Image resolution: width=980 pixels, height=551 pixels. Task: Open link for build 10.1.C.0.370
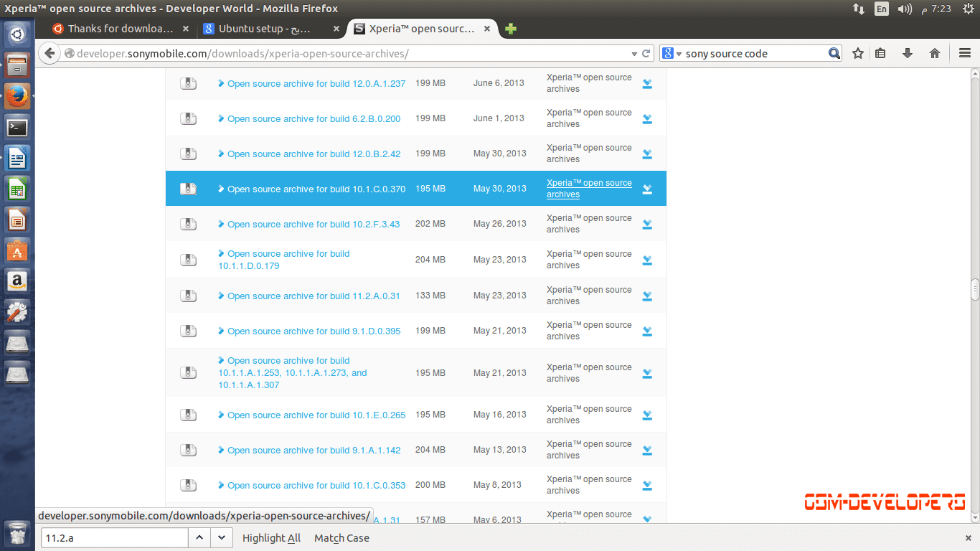pos(316,189)
